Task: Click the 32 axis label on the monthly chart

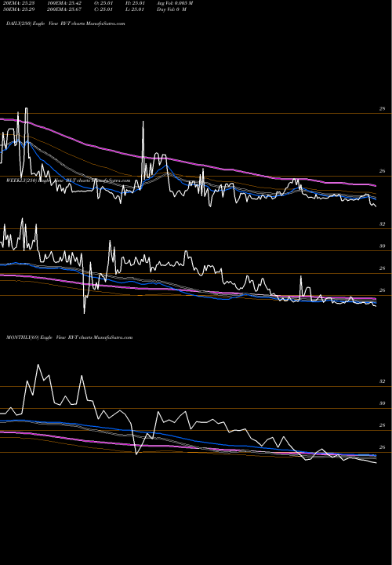Action: [382, 381]
